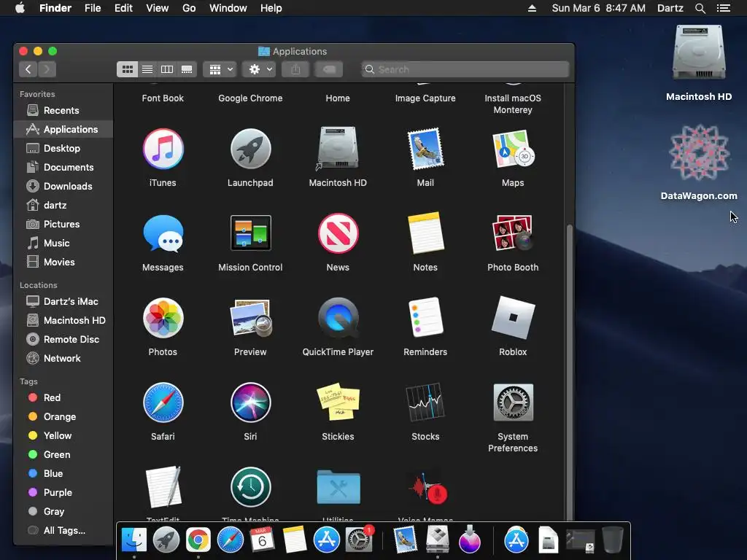Click the Share toolbar button
747x560 pixels.
[x=296, y=69]
